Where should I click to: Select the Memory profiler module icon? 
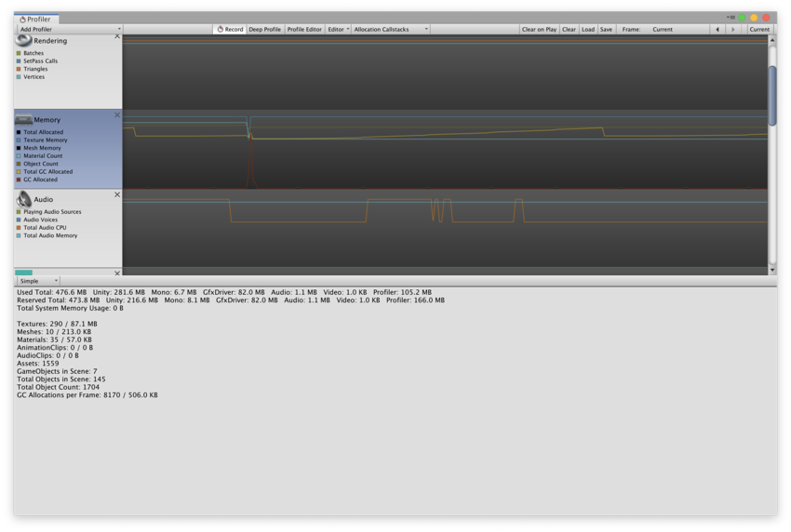23,119
